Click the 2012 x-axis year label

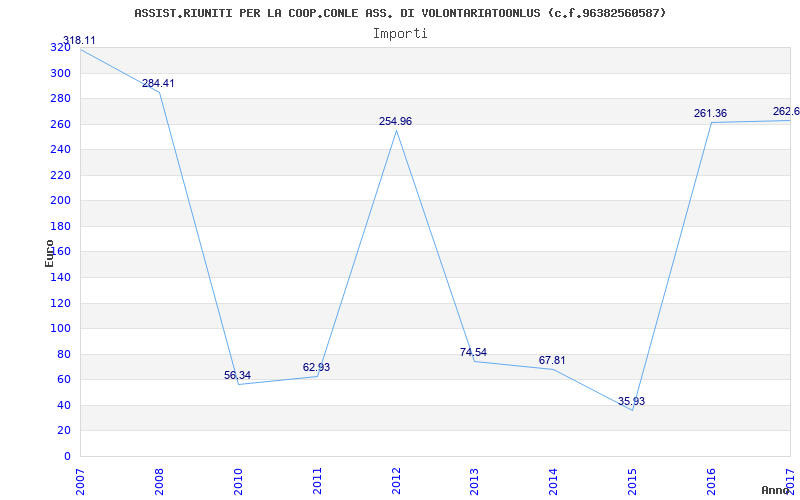pos(396,481)
